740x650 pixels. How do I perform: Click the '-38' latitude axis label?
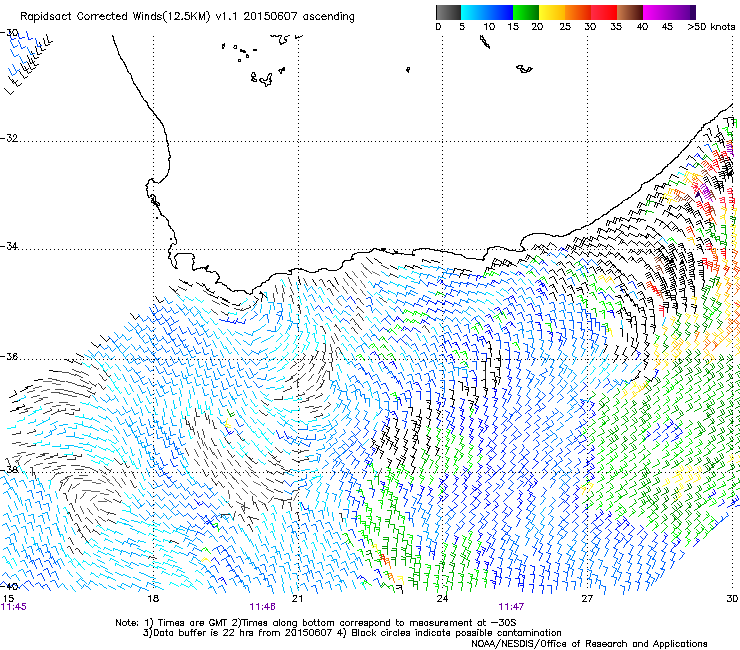point(9,470)
